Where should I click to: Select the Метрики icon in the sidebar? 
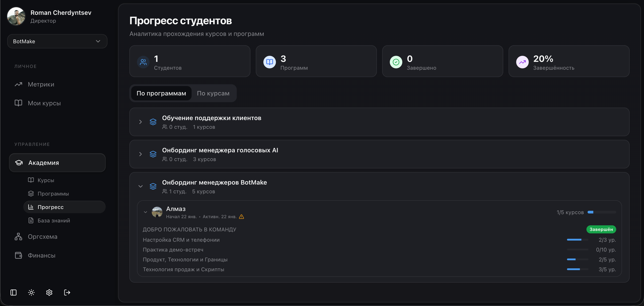point(18,84)
